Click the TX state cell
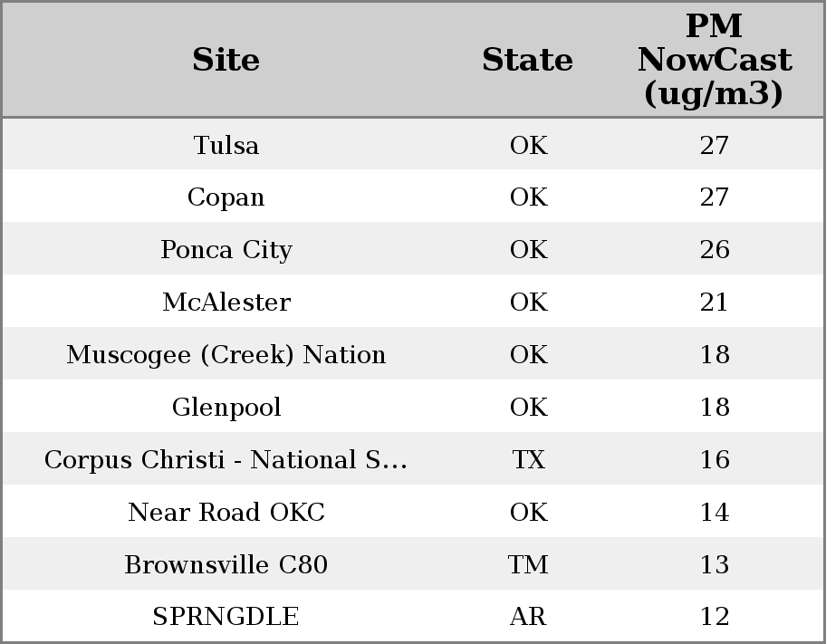The height and width of the screenshot is (644, 826). [x=528, y=460]
